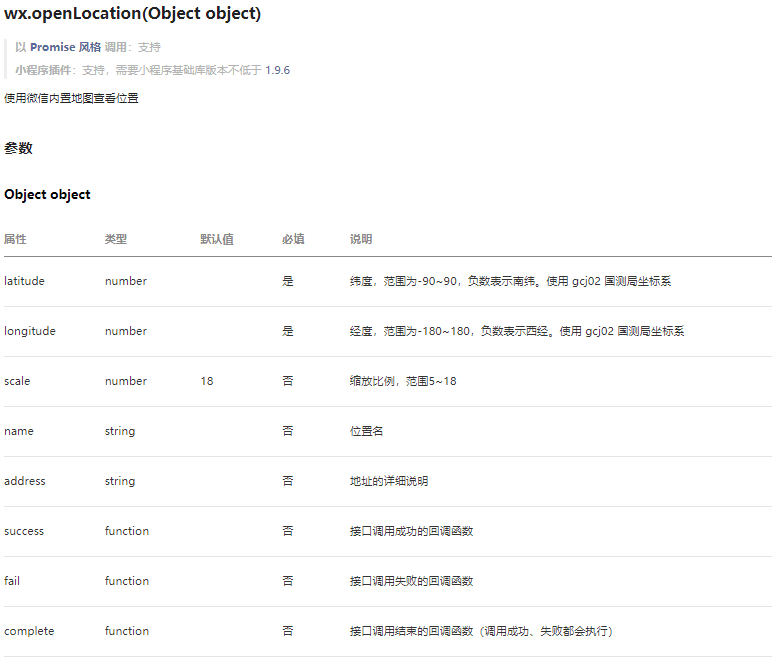773x657 pixels.
Task: Click the 位置名 description
Action: click(x=366, y=431)
